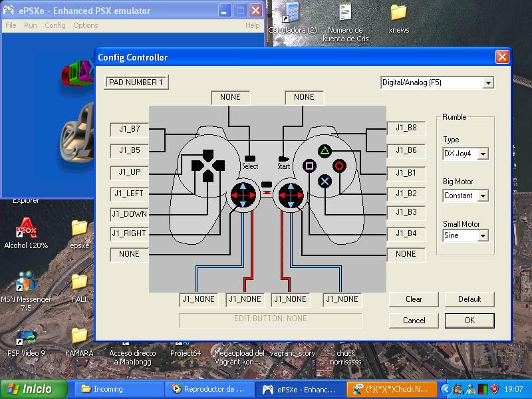This screenshot has height=399, width=532.
Task: Select the NONE field below J1_RIGHT
Action: (x=129, y=254)
